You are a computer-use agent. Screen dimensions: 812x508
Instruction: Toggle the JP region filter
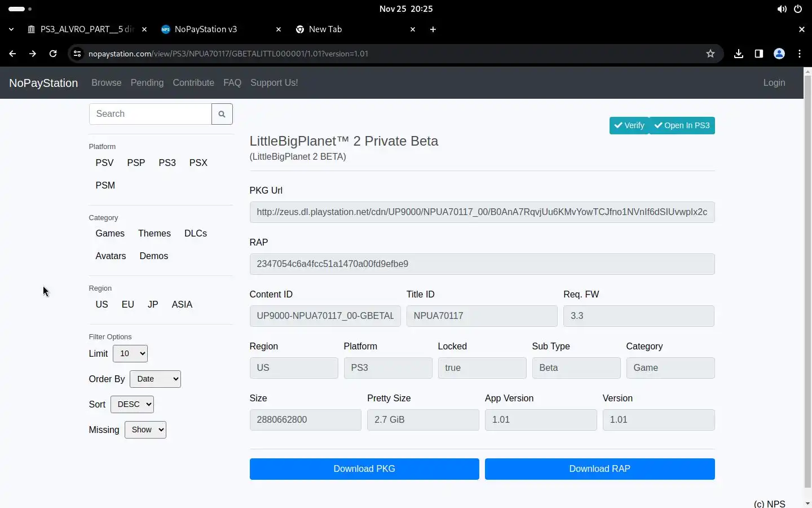click(153, 304)
